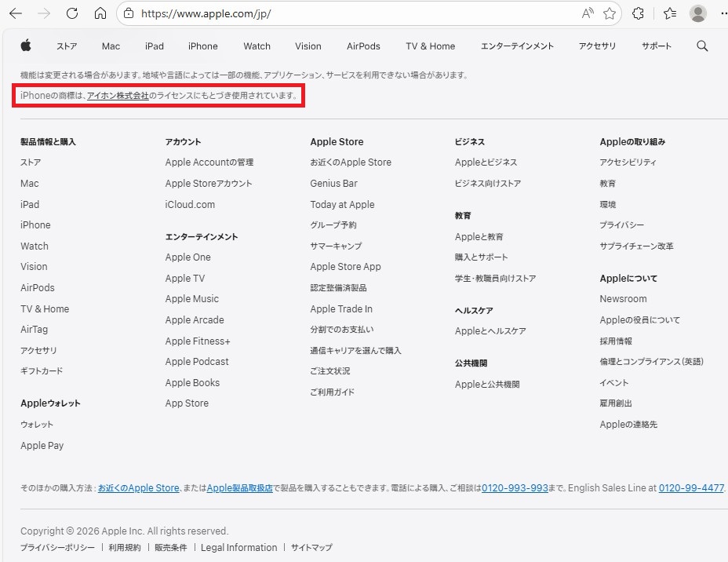The image size is (728, 562).
Task: Open the search magnifier icon
Action: pos(702,46)
